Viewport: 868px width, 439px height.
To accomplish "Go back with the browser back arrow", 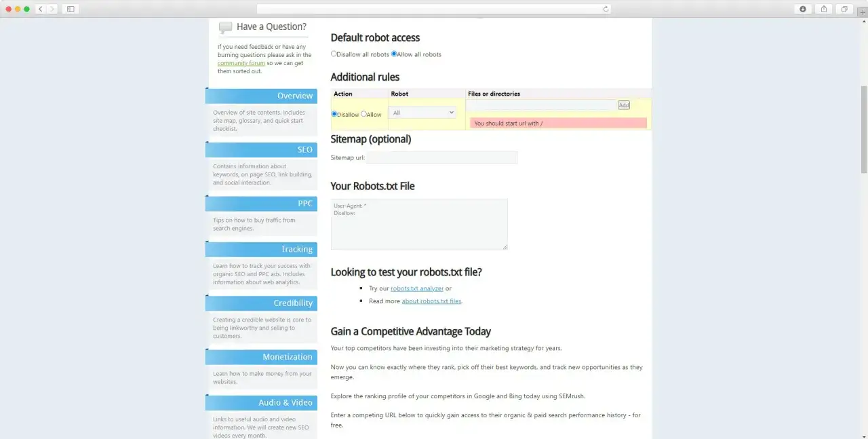I will [x=41, y=9].
